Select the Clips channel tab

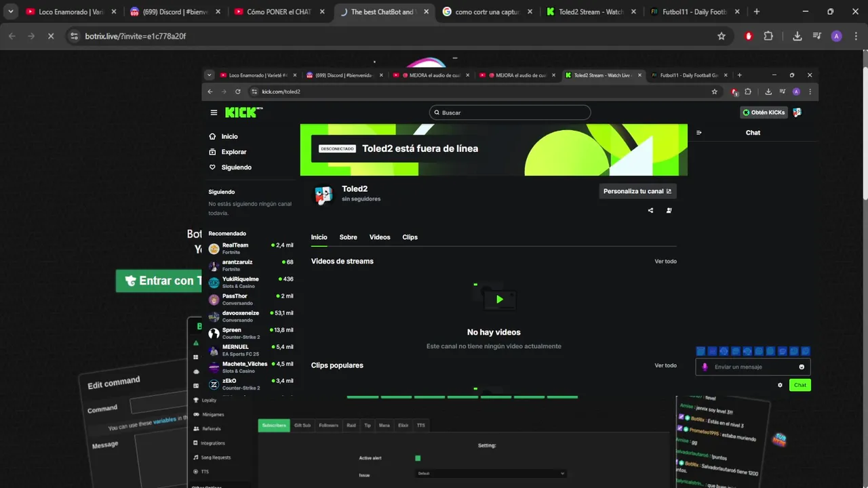410,237
